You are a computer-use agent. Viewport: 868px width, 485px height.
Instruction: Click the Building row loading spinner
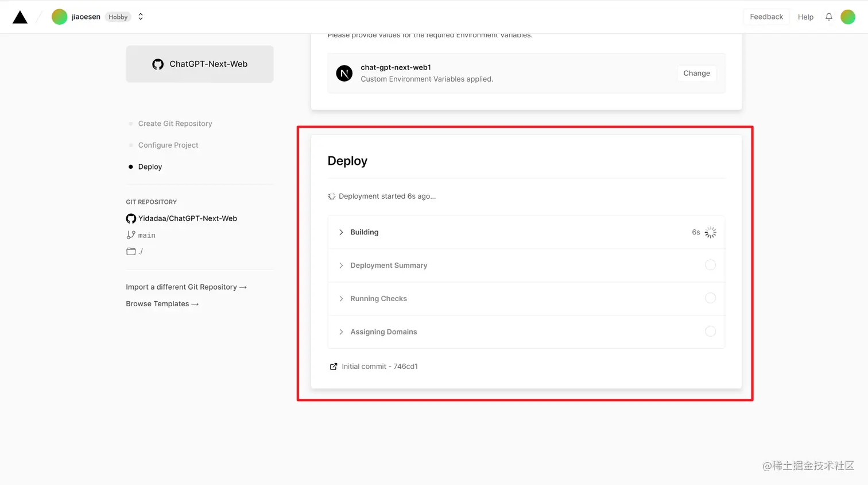(711, 232)
